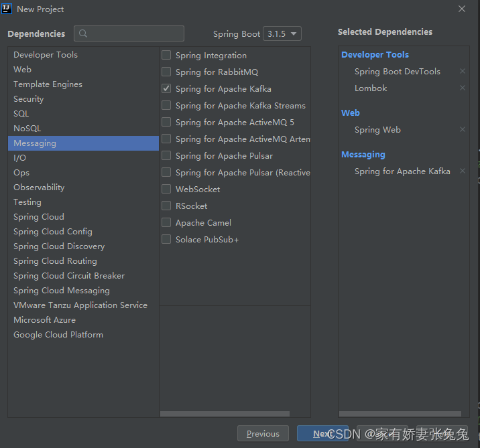Remove Spring for Apache Kafka selection
480x448 pixels.
pos(463,171)
